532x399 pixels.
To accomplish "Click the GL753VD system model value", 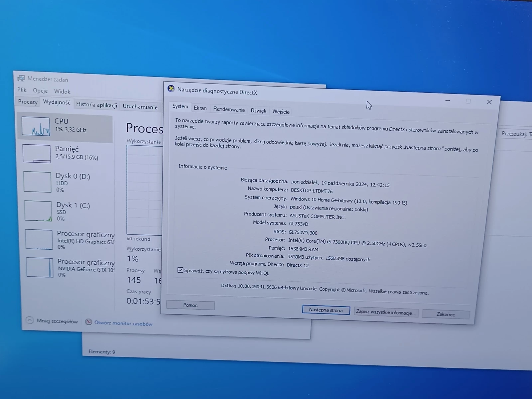I will tap(299, 224).
